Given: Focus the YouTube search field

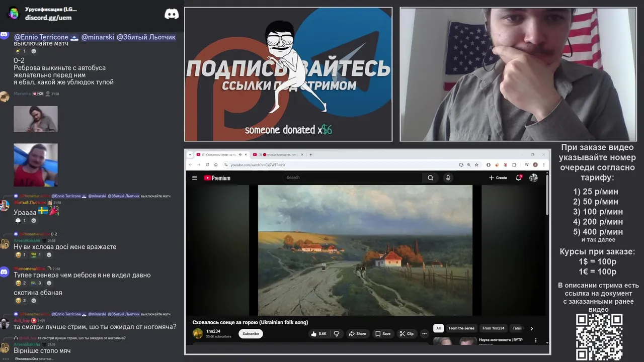Looking at the screenshot, I should tap(353, 177).
